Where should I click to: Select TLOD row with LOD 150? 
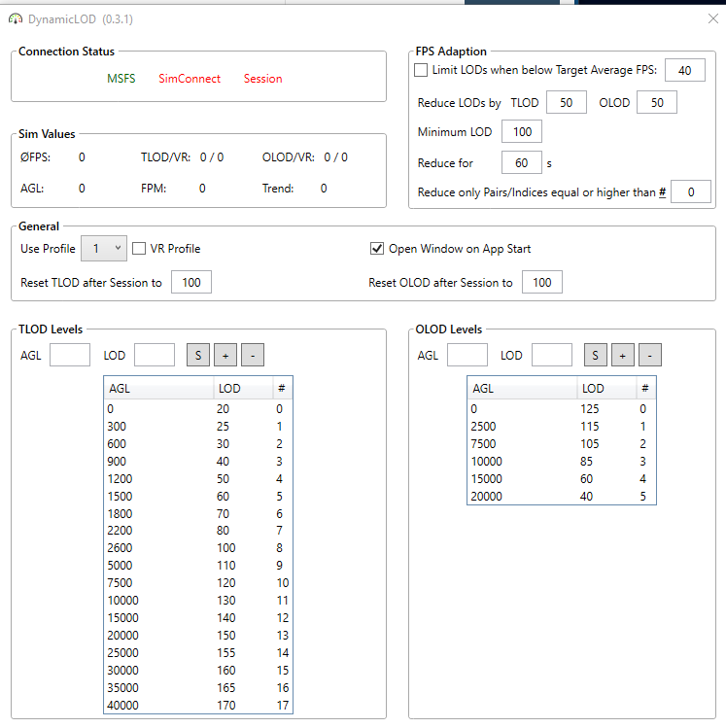[x=198, y=635]
